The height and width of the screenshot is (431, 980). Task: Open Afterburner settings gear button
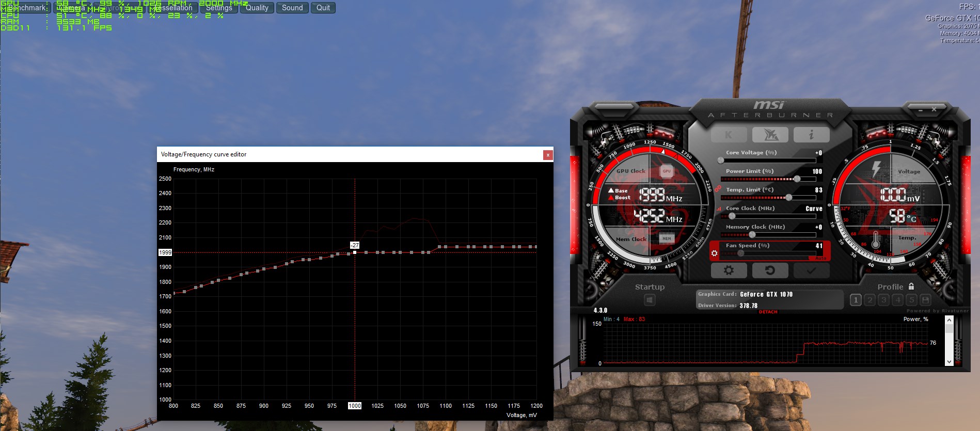[x=729, y=270]
